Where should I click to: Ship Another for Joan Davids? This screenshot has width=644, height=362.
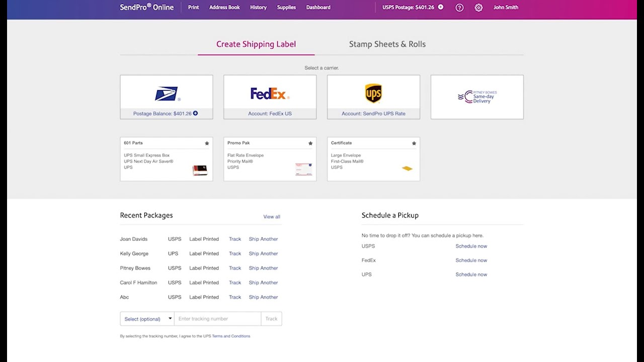[x=263, y=239]
